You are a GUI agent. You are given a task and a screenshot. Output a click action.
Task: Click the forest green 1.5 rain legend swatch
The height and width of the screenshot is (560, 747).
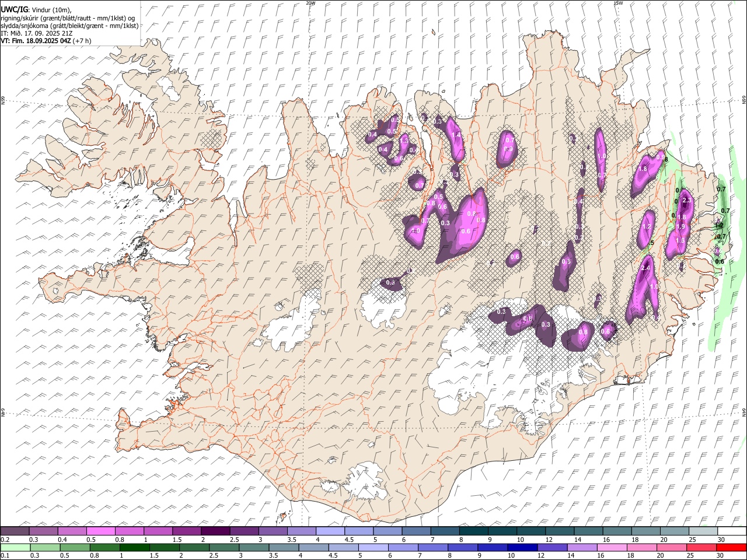[164, 548]
